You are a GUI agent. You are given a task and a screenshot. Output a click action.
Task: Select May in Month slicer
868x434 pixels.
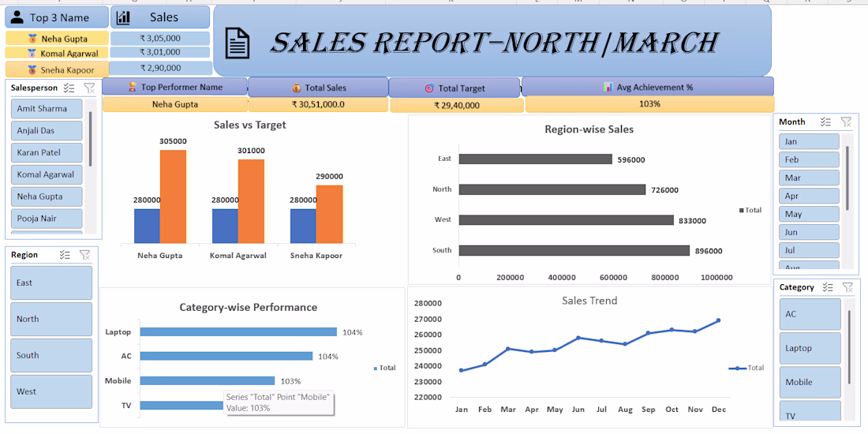click(809, 214)
